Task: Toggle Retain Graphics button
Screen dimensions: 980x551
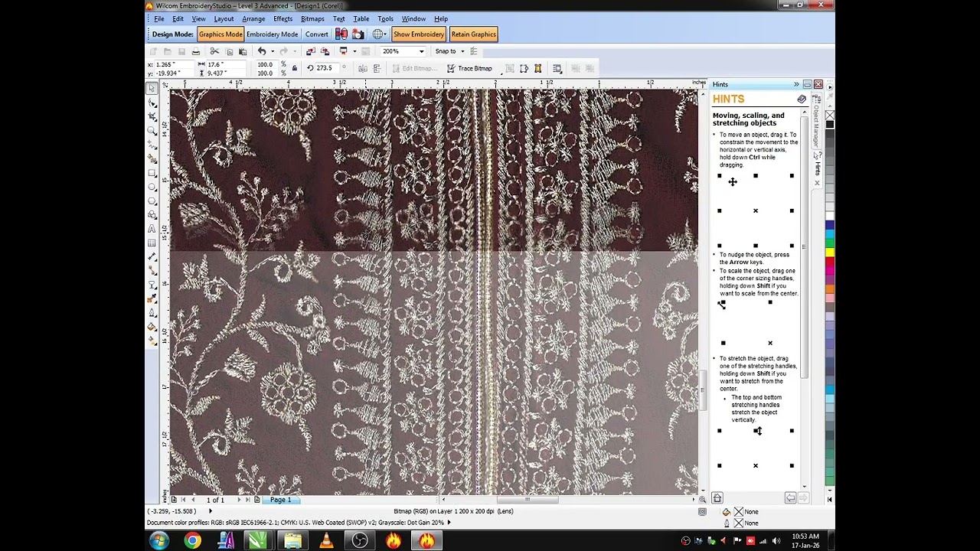Action: click(x=473, y=34)
